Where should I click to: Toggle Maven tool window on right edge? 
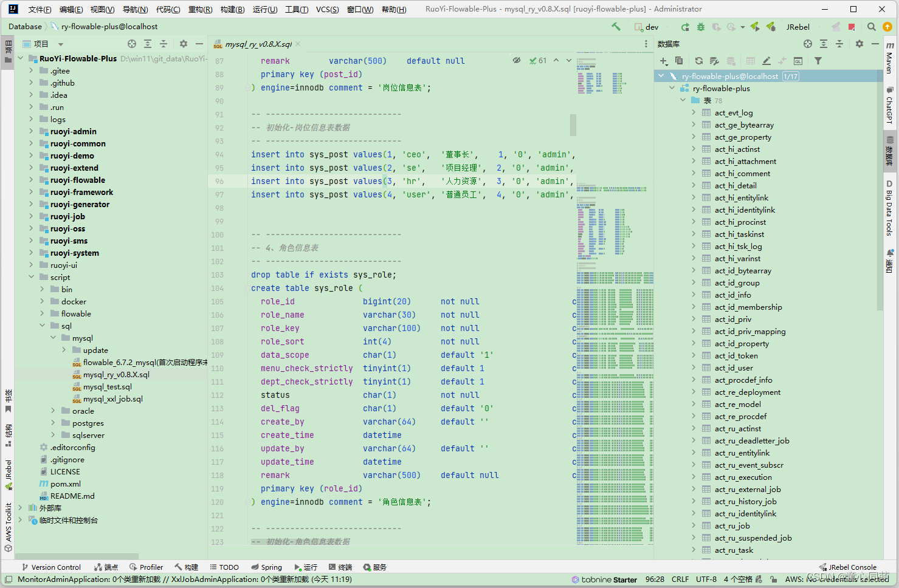[x=890, y=58]
